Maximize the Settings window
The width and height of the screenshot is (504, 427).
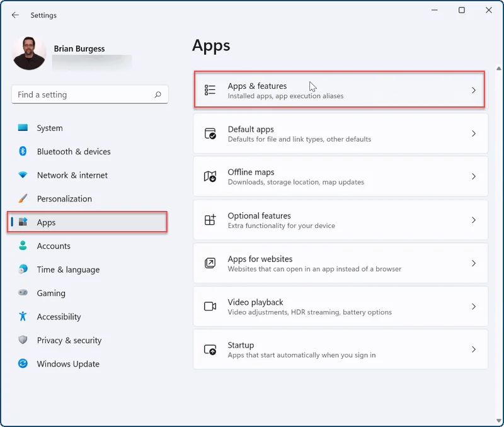[x=462, y=10]
